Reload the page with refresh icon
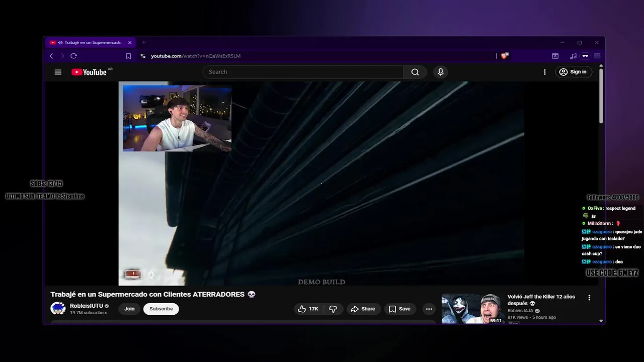Screen dimensions: 644x362 point(73,56)
